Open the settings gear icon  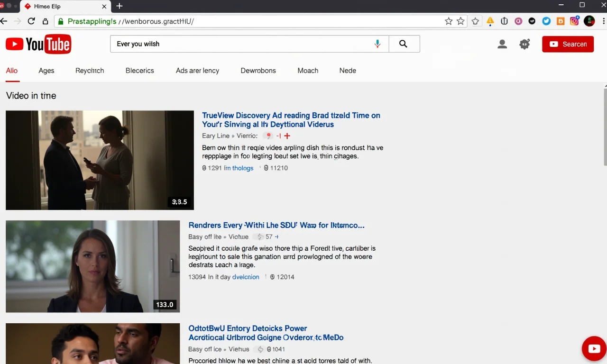pos(524,44)
